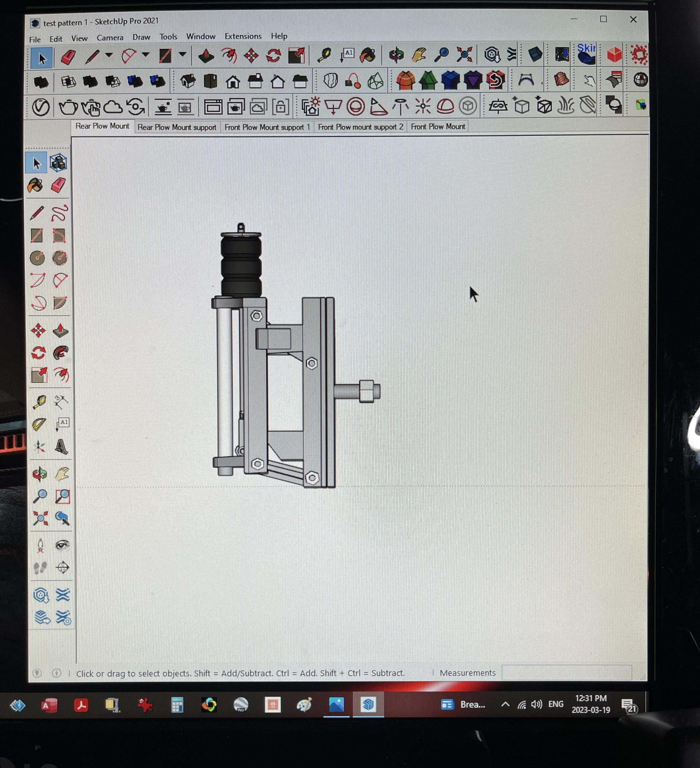This screenshot has height=768, width=700.
Task: Select the Push/Pull tool in top toolbar
Action: coord(206,56)
